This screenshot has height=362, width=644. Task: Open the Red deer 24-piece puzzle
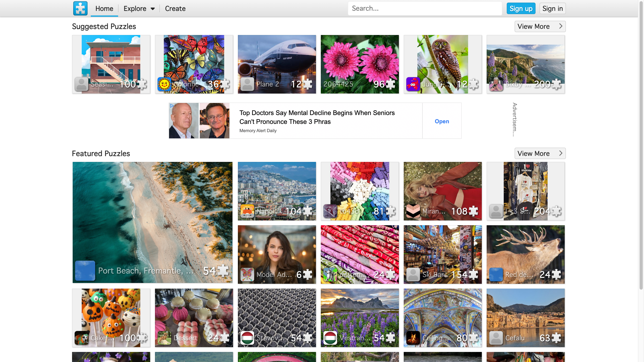point(525,255)
